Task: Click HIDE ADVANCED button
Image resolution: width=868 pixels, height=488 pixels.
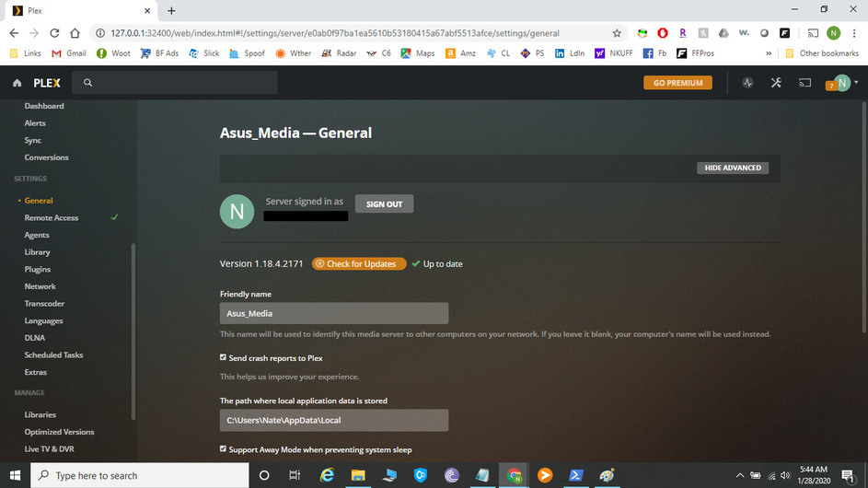Action: click(733, 168)
